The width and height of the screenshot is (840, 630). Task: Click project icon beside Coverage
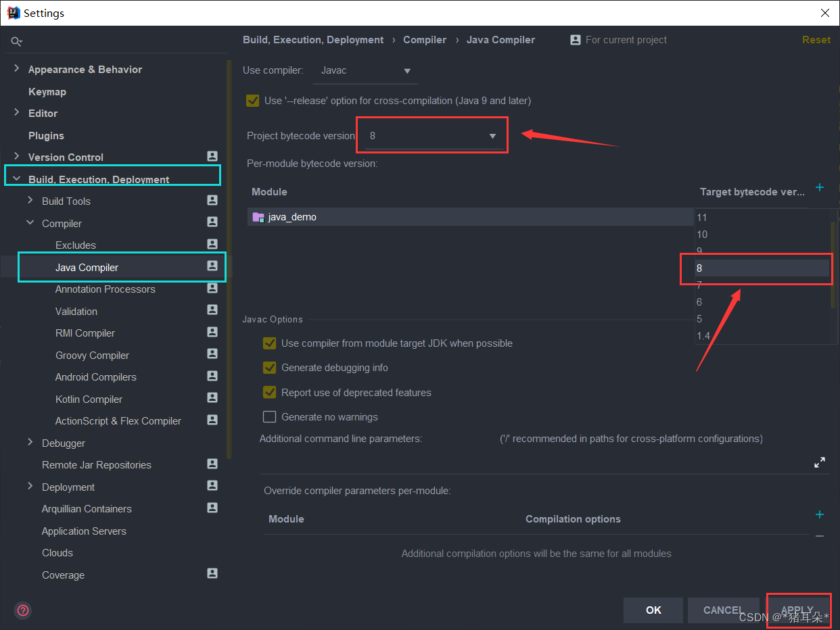click(x=212, y=573)
